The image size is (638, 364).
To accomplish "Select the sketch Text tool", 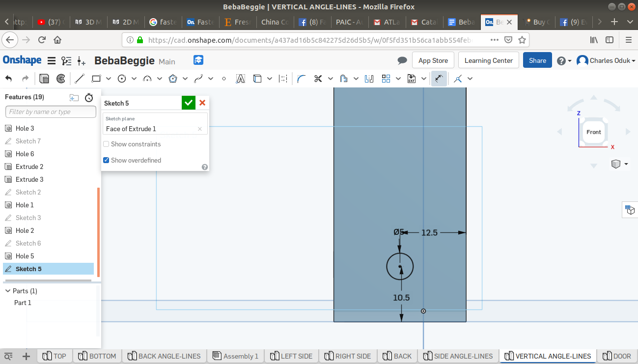I will coord(241,79).
